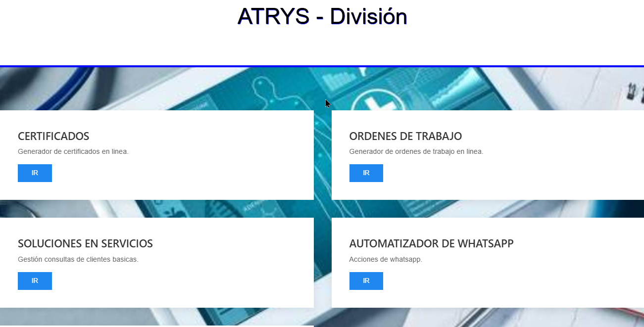
Task: Click the 'Acciones de whatsapp' description
Action: point(386,259)
